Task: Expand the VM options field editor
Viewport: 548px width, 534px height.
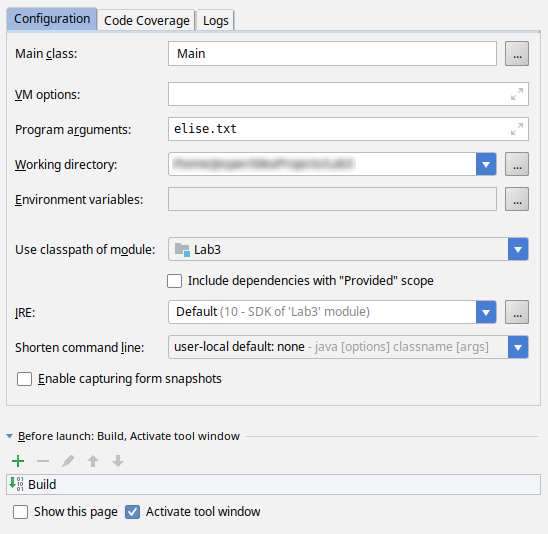Action: click(517, 94)
